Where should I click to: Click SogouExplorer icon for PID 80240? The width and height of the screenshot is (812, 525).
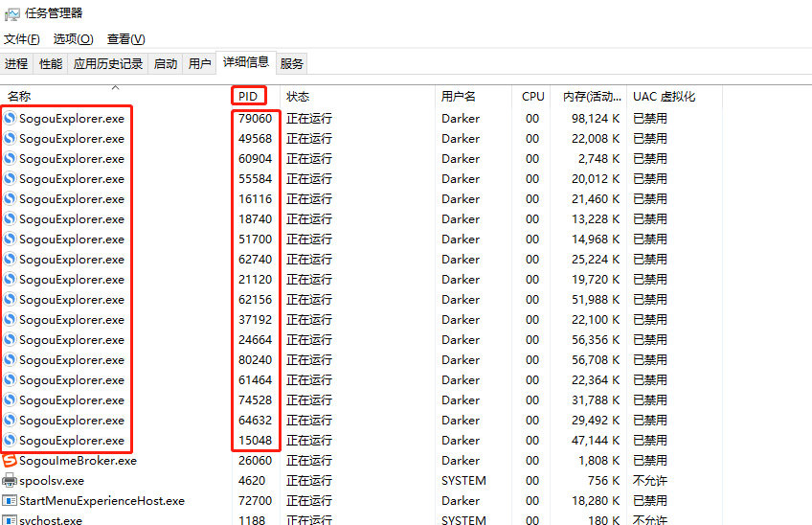coord(10,359)
